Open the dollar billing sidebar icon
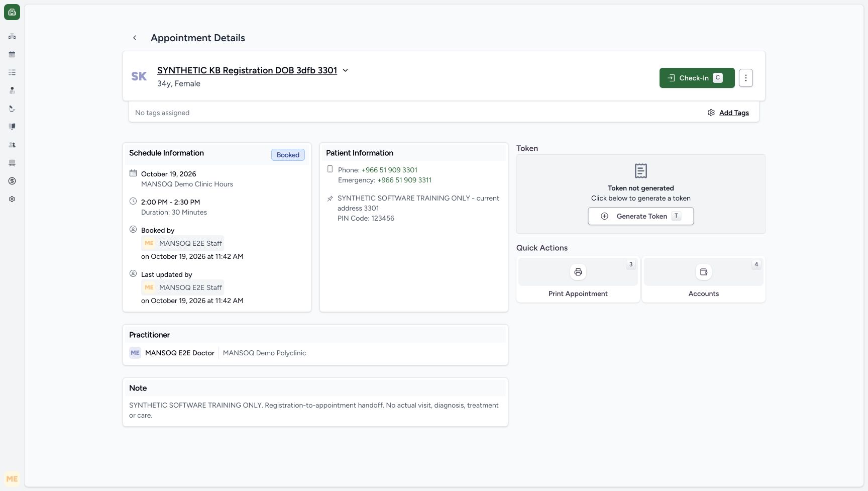Viewport: 868px width, 491px height. coord(12,181)
